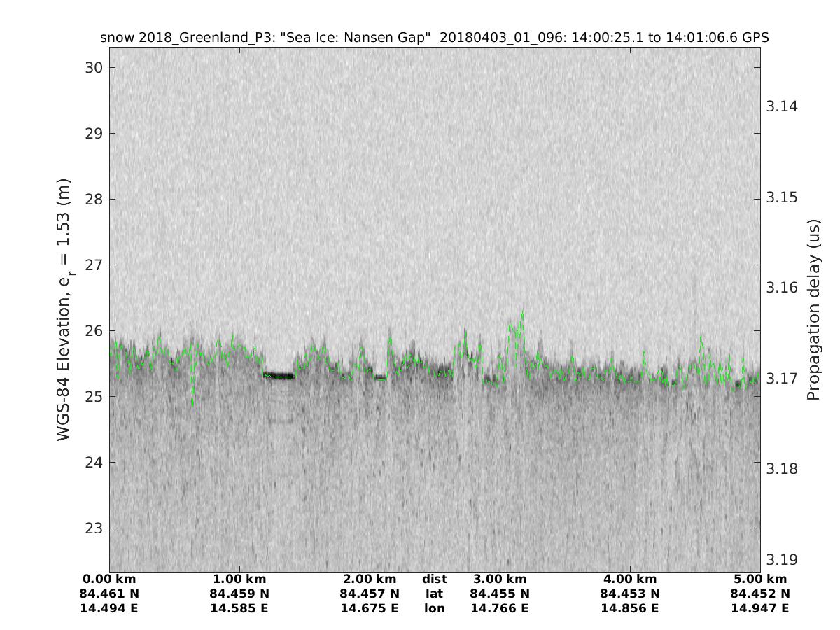Click the 3.16 propagation delay tick label
Screen dimensions: 840x630
click(x=782, y=288)
